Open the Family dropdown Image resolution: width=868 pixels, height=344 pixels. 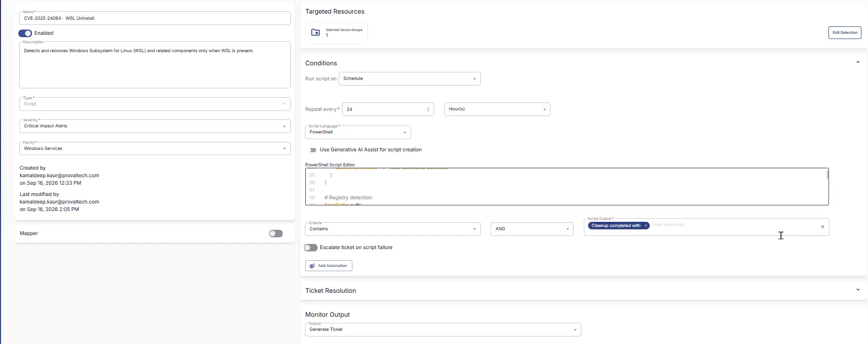pyautogui.click(x=155, y=149)
